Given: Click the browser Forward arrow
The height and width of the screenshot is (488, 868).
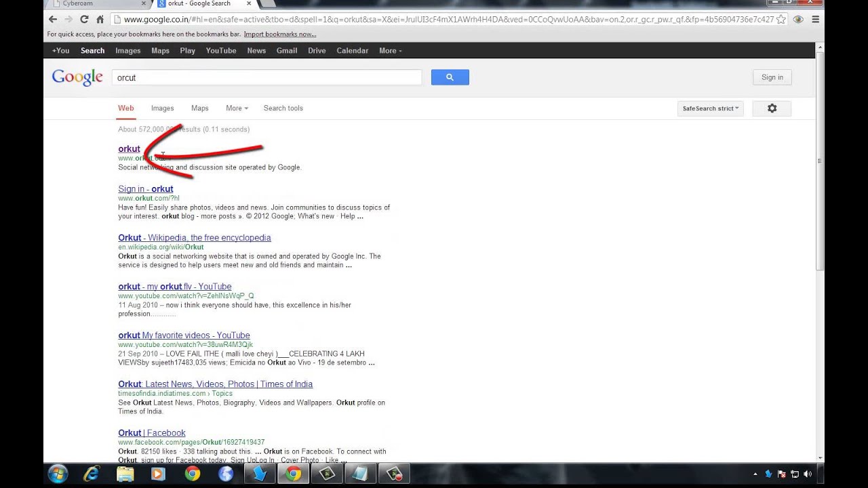Looking at the screenshot, I should 68,20.
